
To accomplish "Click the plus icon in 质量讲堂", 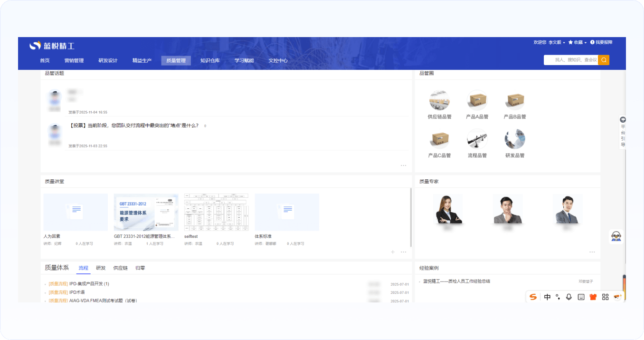I will (393, 252).
